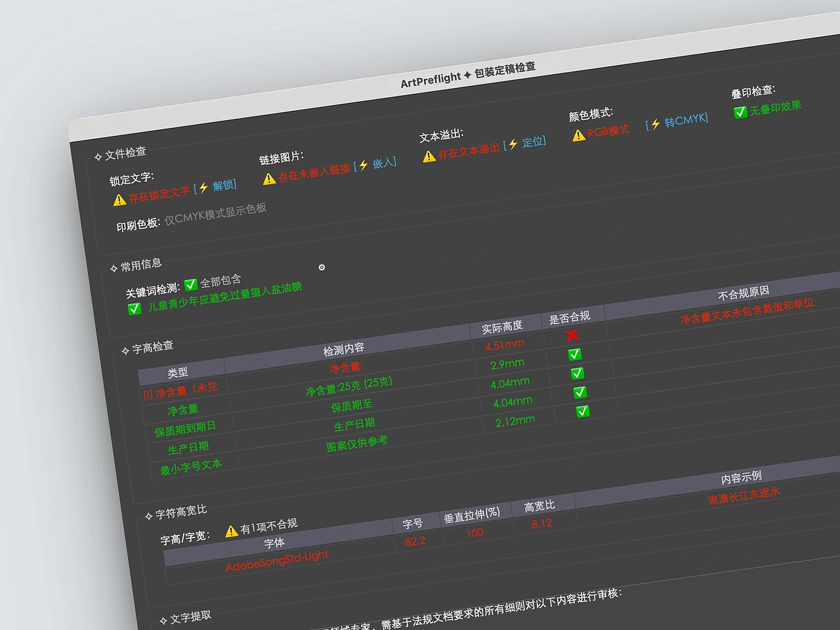Toggle the 无叠印效果 checkbox
Viewport: 840px width, 630px height.
coord(740,112)
